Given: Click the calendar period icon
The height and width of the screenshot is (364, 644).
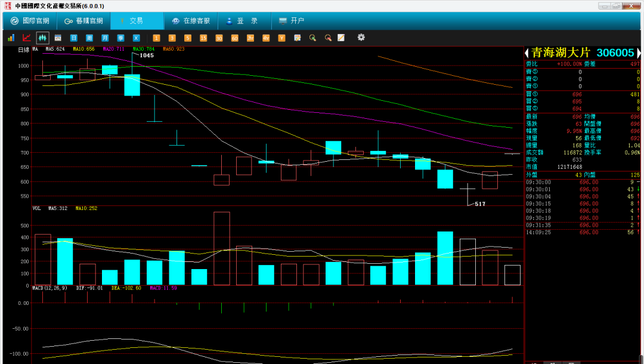Looking at the screenshot, I should pyautogui.click(x=58, y=38).
